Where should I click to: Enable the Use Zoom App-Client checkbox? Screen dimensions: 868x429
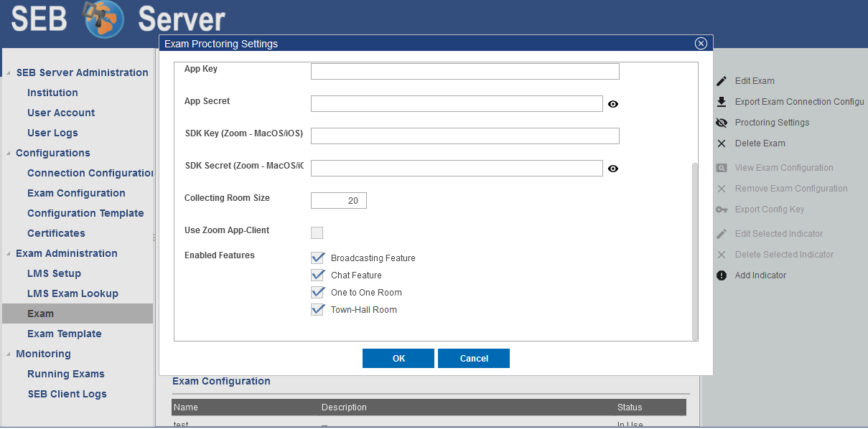pos(317,232)
